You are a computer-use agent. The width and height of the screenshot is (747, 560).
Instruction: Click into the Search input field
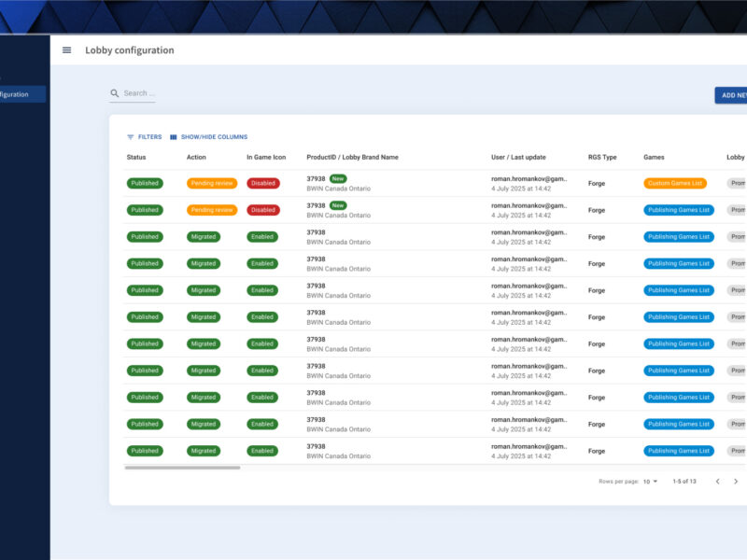[138, 93]
